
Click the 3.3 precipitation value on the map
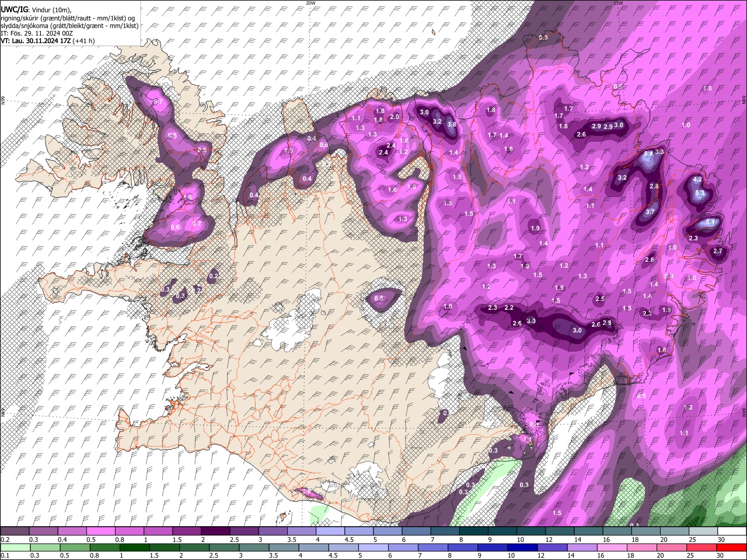(x=659, y=152)
